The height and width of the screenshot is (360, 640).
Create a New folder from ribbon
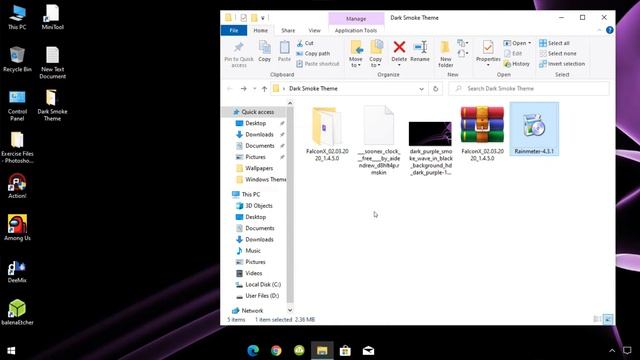[445, 54]
